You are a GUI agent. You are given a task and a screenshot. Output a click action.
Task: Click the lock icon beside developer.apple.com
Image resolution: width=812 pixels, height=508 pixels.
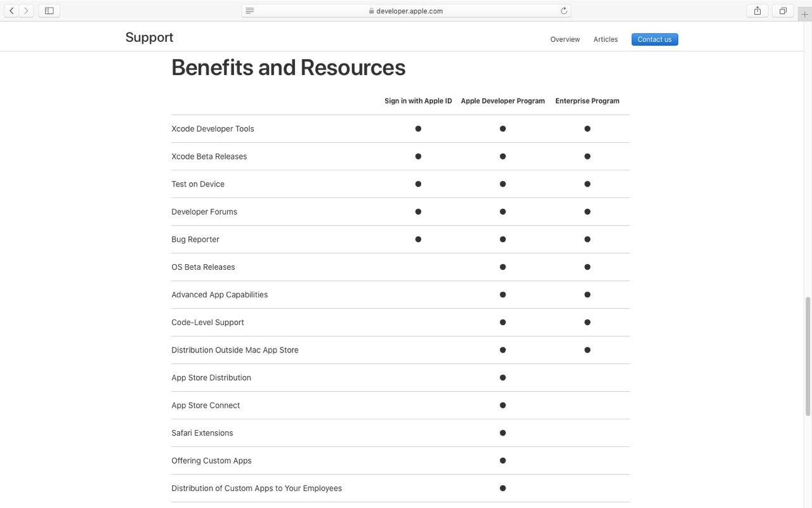pyautogui.click(x=372, y=11)
